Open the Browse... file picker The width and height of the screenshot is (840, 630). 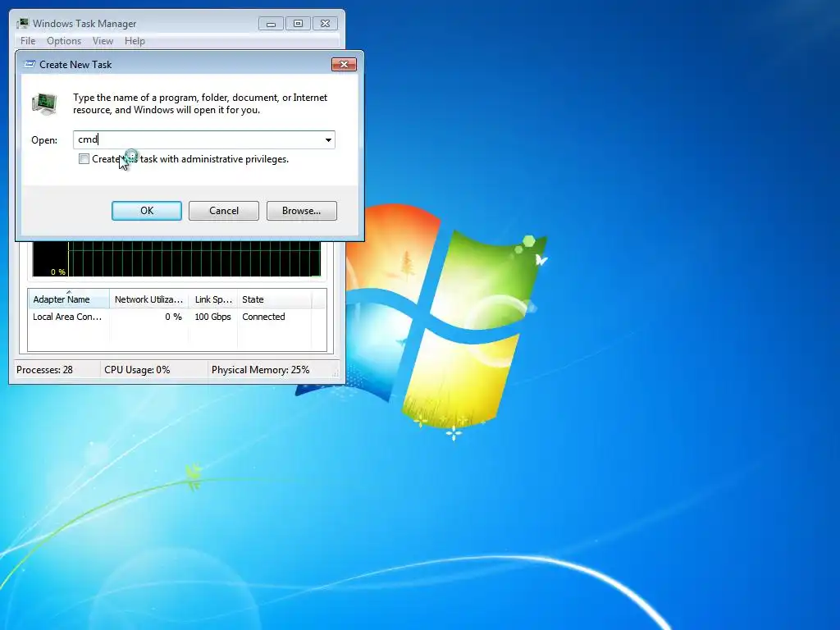click(302, 211)
